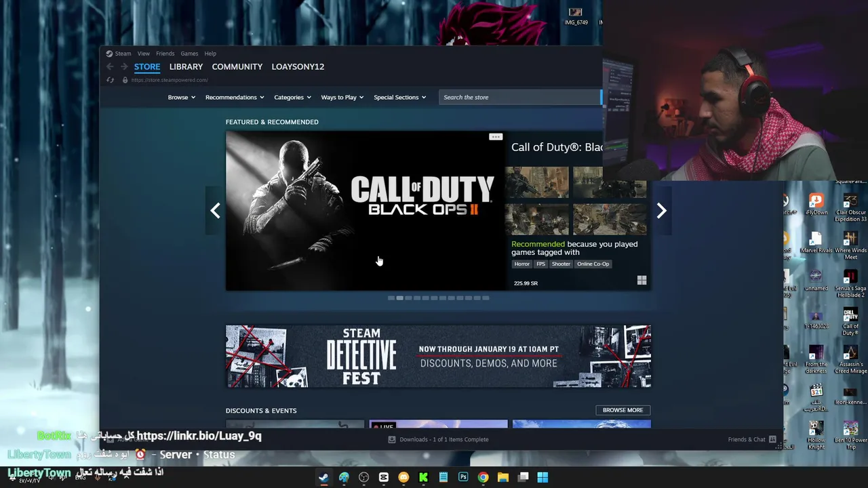Open the View menu
Viewport: 868px width, 488px height.
point(144,54)
